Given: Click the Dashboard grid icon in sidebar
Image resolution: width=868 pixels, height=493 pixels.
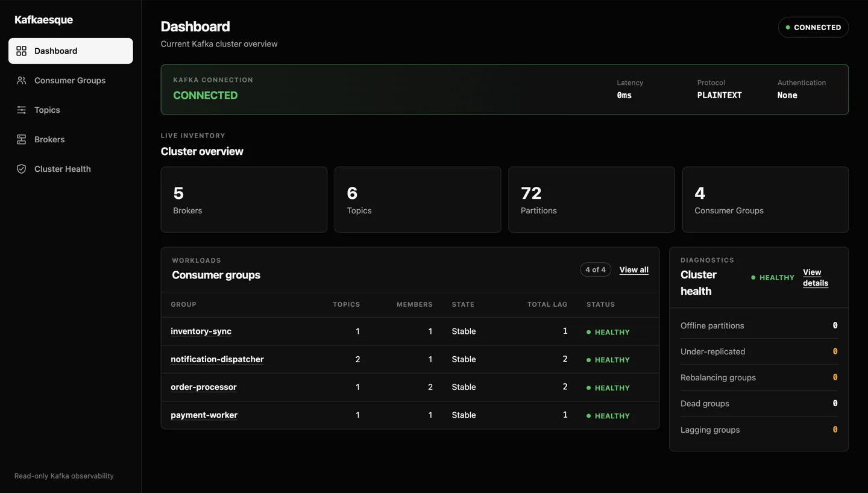Looking at the screenshot, I should (21, 51).
